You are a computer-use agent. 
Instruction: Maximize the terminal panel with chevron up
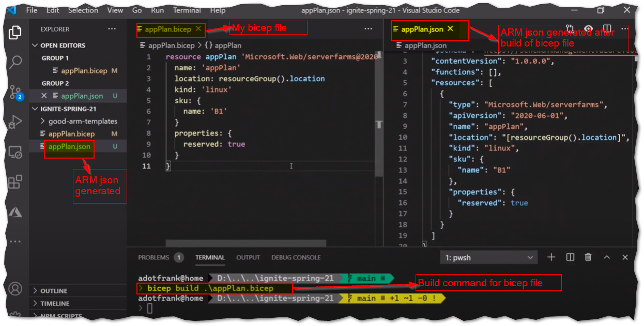607,257
